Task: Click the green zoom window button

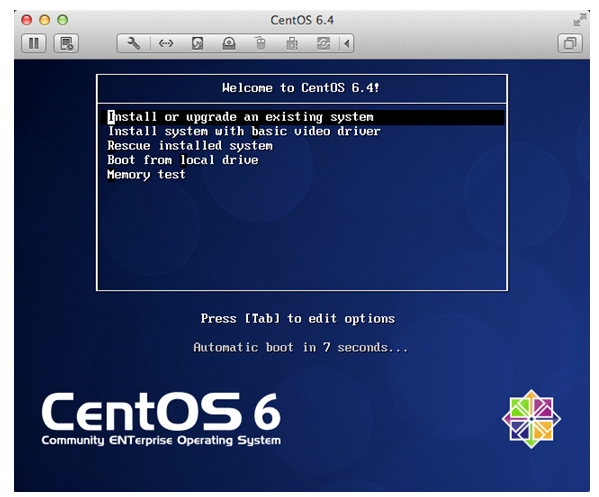Action: coord(63,20)
